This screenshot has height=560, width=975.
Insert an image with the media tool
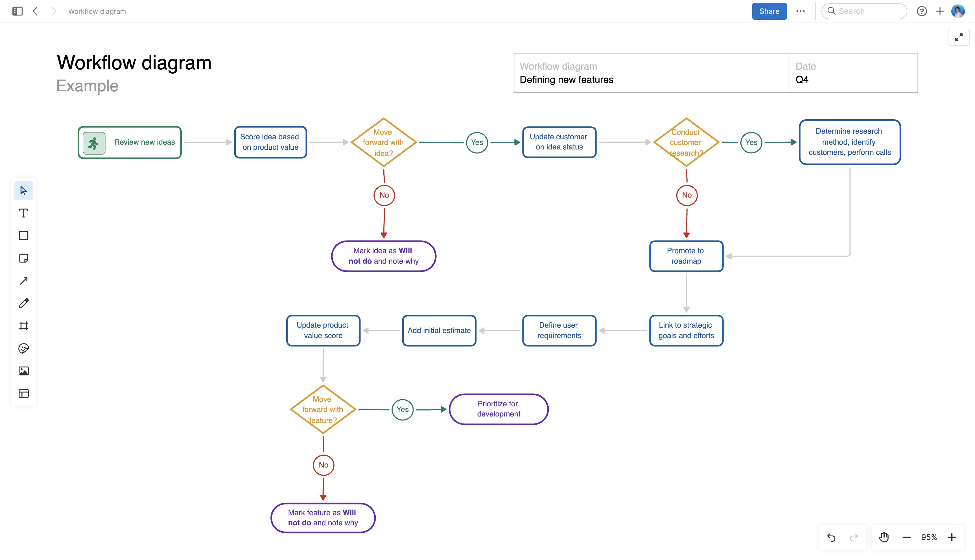[x=23, y=371]
